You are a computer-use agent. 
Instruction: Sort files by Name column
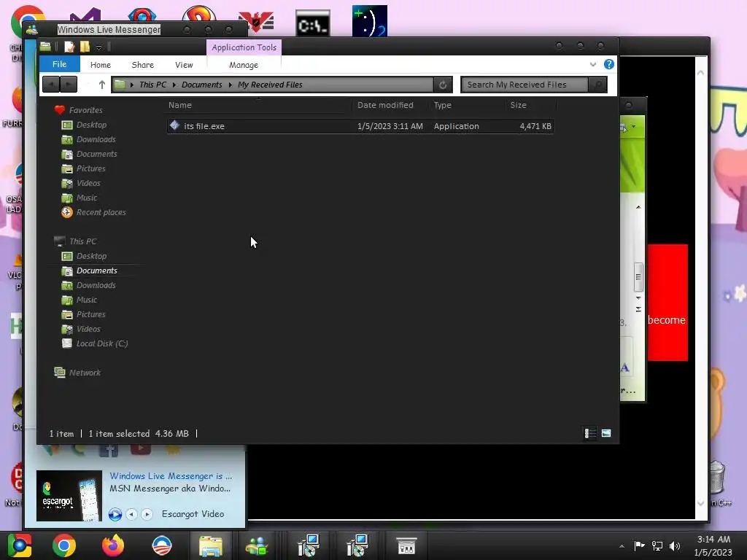point(259,105)
